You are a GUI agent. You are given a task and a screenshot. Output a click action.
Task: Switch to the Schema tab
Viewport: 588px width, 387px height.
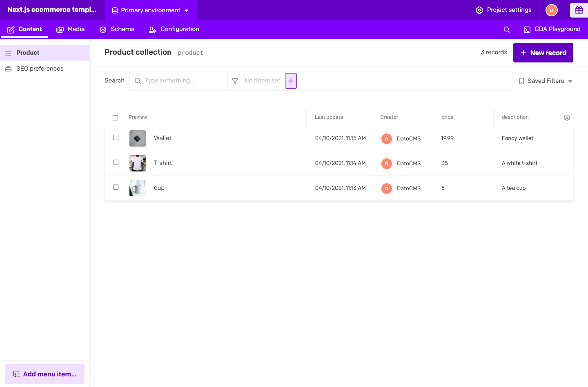click(x=117, y=29)
